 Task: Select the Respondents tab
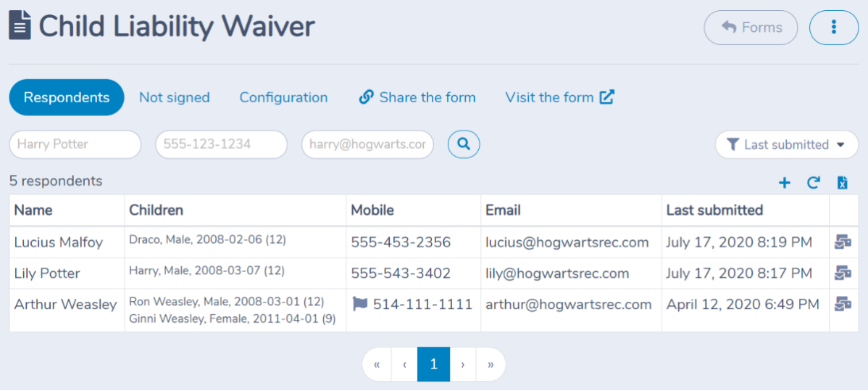67,98
